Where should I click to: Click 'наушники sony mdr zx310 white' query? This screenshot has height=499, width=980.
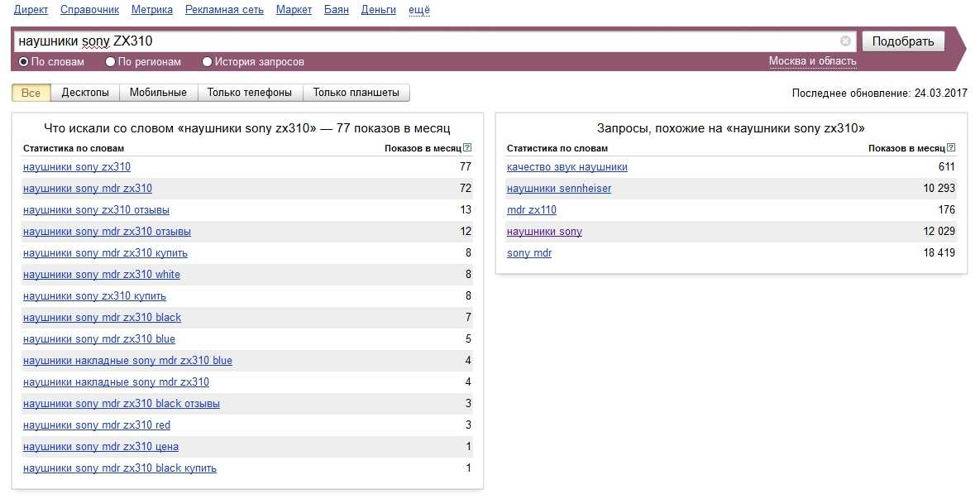[x=102, y=275]
